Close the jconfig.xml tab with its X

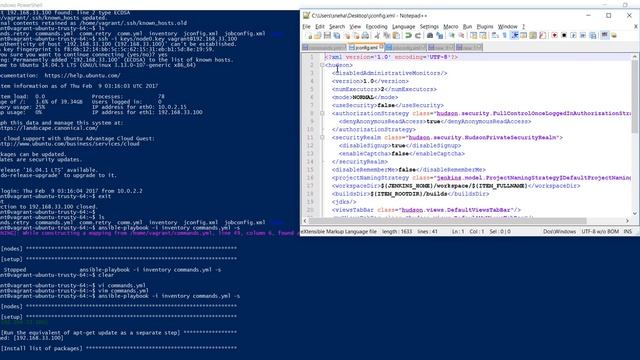[x=381, y=47]
